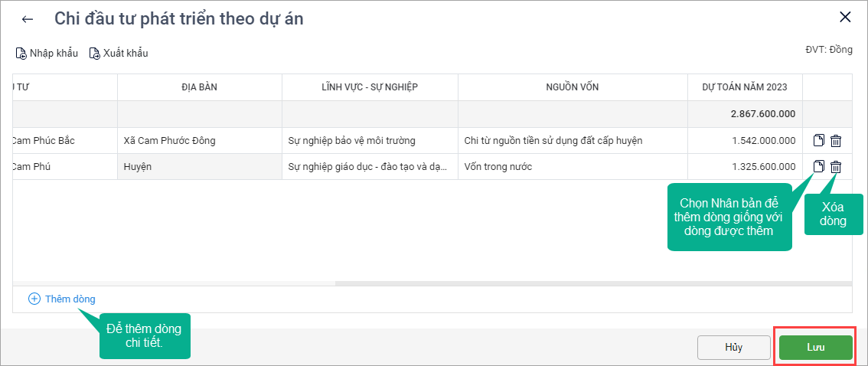Open the Chi từ nguồn tiền sử dụng đất field
The image size is (868, 366).
(573, 141)
